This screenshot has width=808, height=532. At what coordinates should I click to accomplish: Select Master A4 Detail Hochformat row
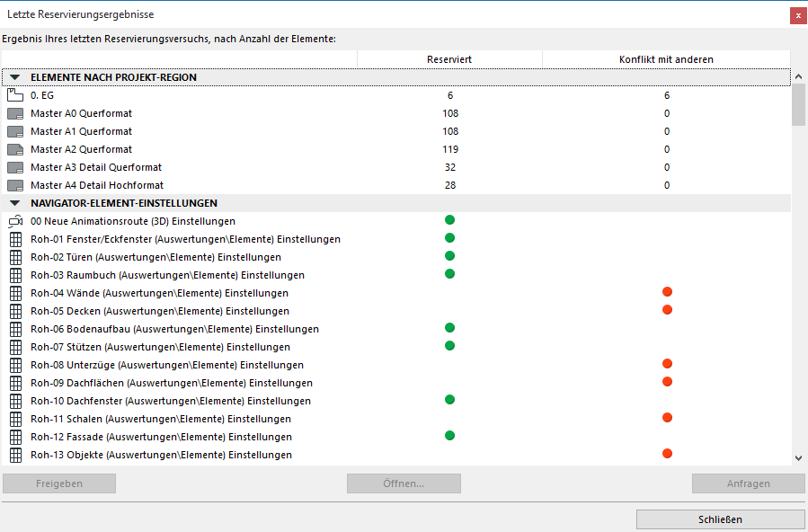[x=395, y=185]
